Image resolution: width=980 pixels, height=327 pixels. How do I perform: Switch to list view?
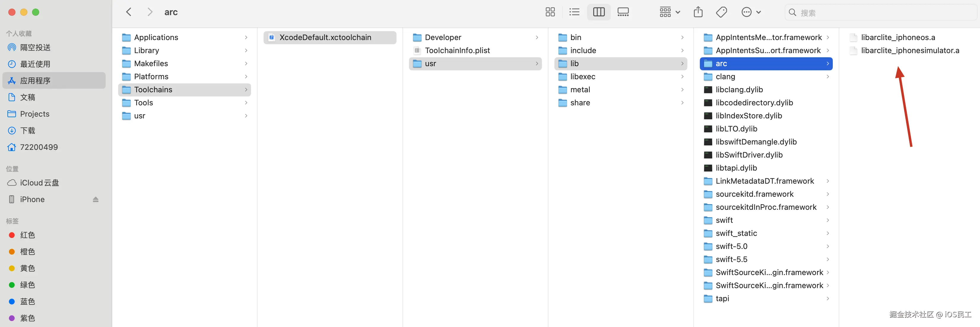coord(574,12)
